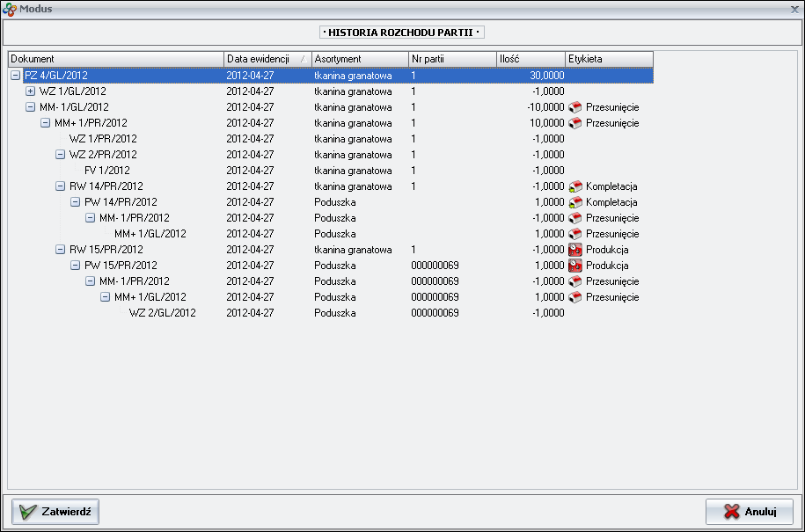Collapse the WZ 2/PR/2012 node
Image resolution: width=805 pixels, height=532 pixels.
pyautogui.click(x=60, y=155)
